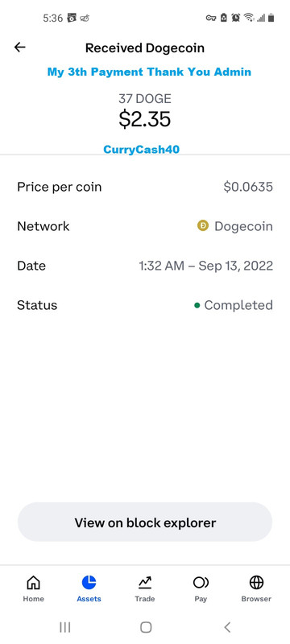Tap the date 1:32 AM Sep 13, 2022
The height and width of the screenshot is (644, 290).
[205, 266]
